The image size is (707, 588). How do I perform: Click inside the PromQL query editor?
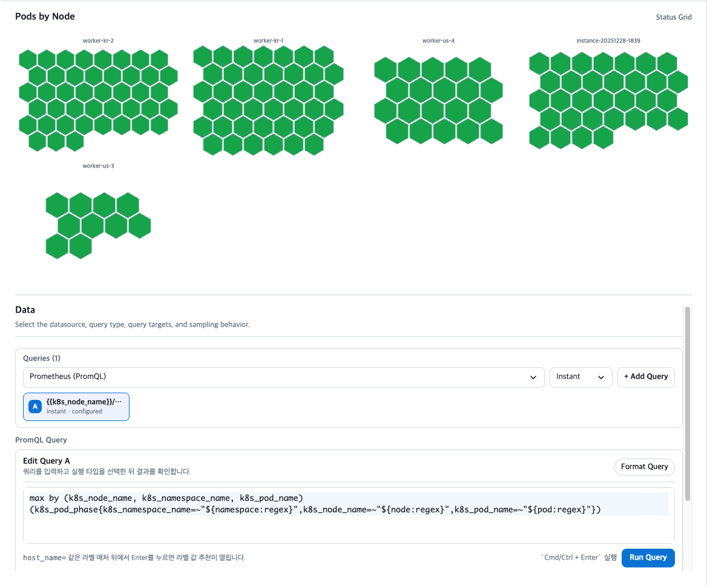[349, 515]
